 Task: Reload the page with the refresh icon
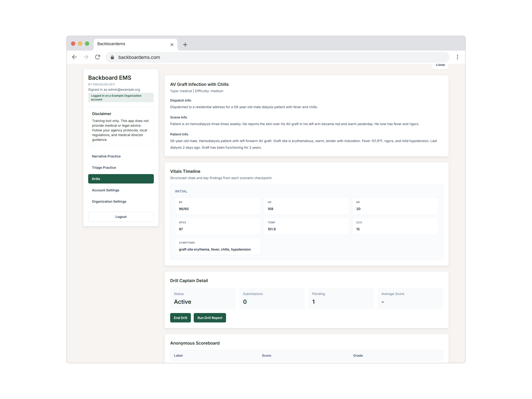point(98,57)
